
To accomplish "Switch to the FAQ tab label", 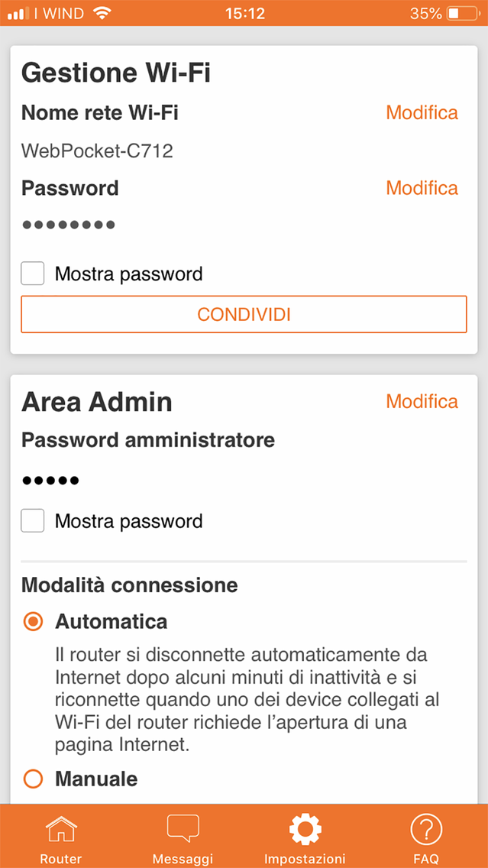I will click(426, 859).
